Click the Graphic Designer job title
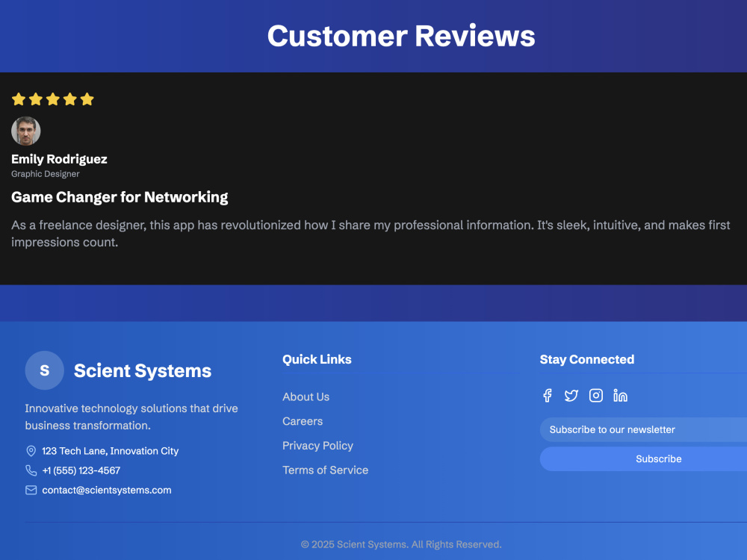747x560 pixels. [x=46, y=174]
